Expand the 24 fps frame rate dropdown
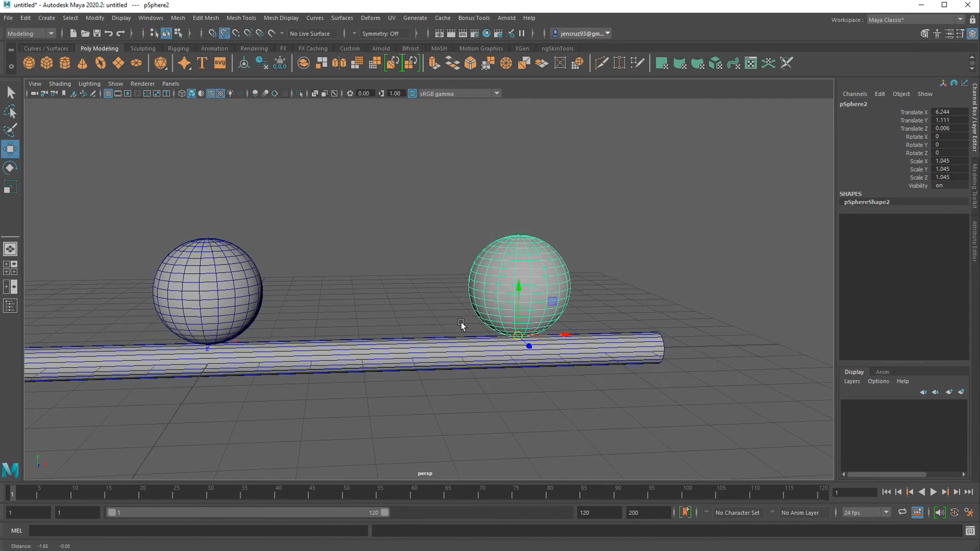980x551 pixels. [887, 512]
